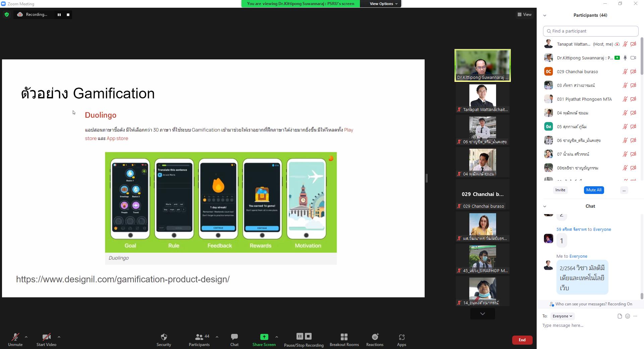Collapse the Chat panel chevron

[545, 206]
